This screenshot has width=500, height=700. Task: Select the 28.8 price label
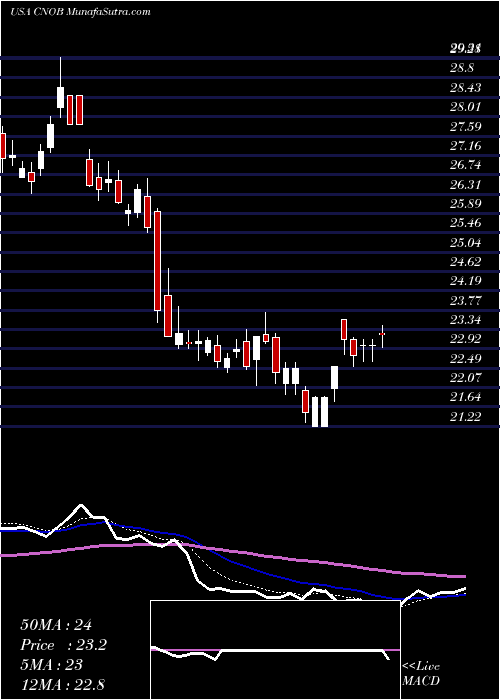pos(462,68)
